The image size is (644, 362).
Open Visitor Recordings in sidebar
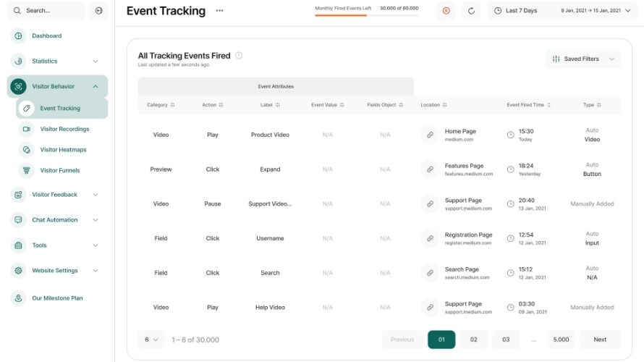(64, 129)
